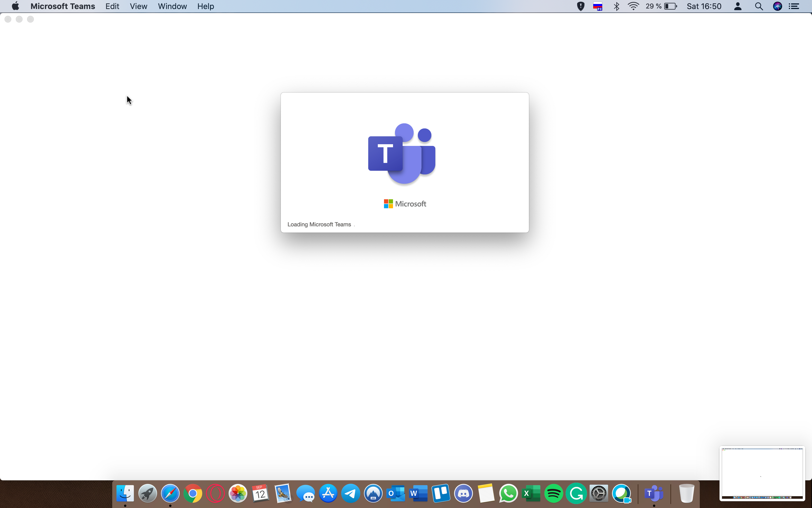Image resolution: width=812 pixels, height=508 pixels.
Task: Open Spotlight search magnifier
Action: point(759,6)
